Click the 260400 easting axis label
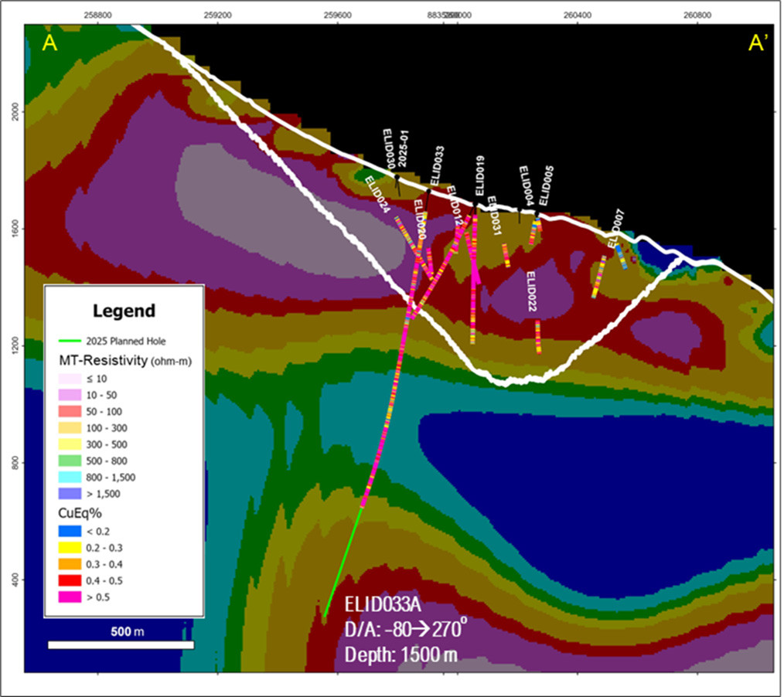 pos(577,15)
